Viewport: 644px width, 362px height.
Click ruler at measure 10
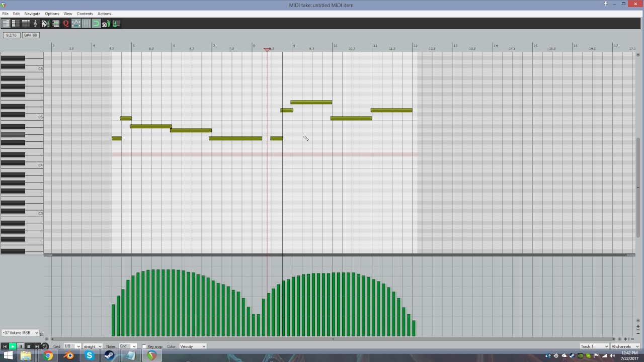334,47
